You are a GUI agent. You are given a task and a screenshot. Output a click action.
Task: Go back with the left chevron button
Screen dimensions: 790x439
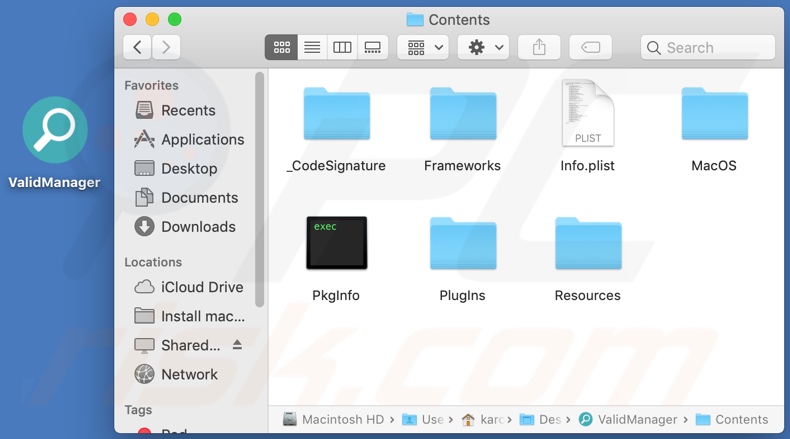point(137,47)
